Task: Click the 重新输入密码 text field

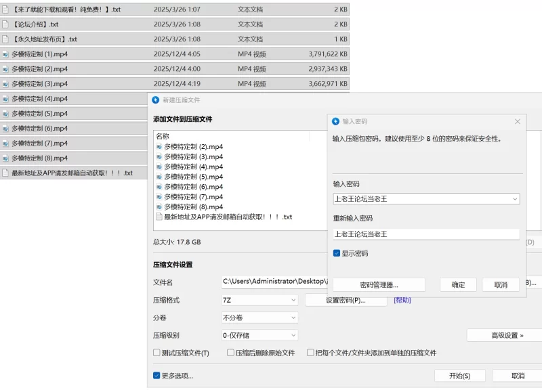Action: [425, 234]
